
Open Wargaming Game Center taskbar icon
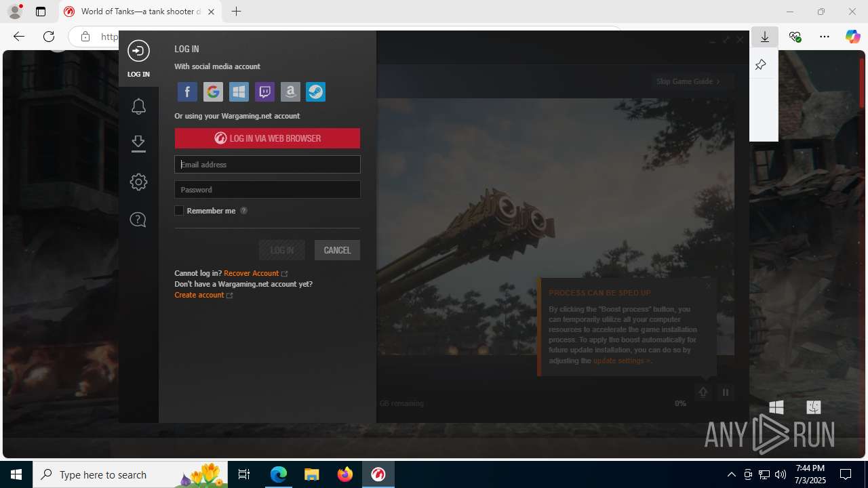378,474
